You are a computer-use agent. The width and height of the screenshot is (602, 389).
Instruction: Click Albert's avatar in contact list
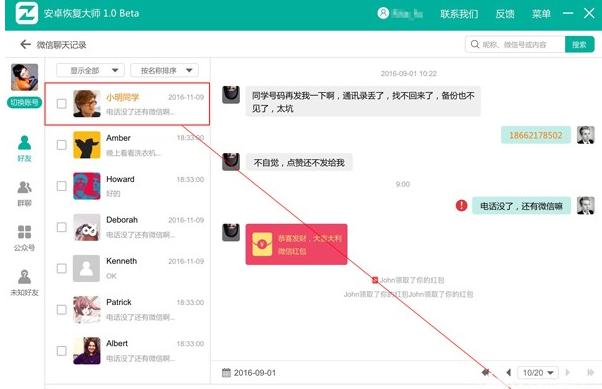(87, 351)
